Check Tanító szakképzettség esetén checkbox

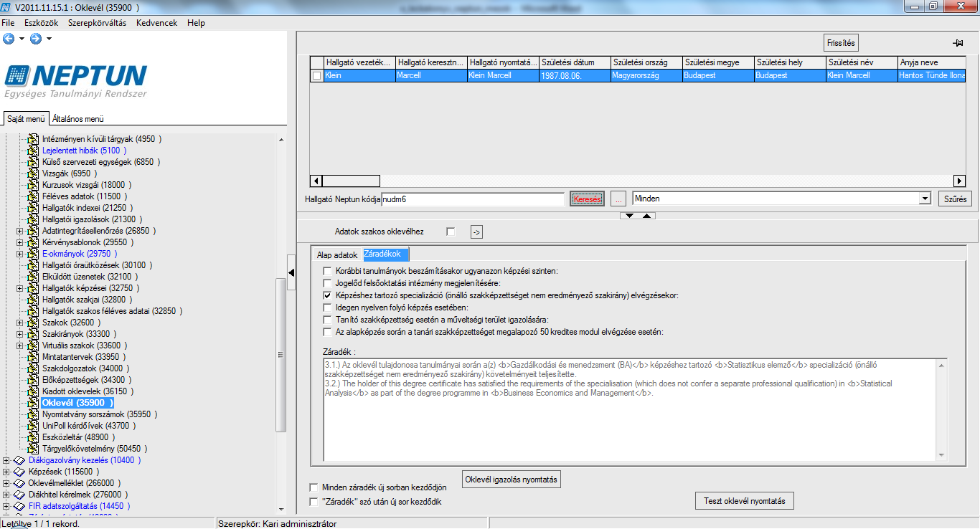[x=328, y=320]
